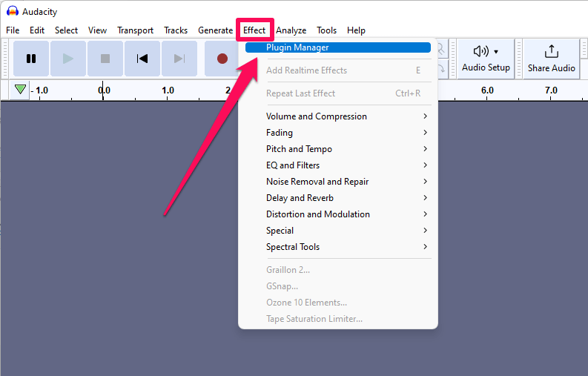588x376 pixels.
Task: Select Tape Saturation Limiter plugin entry
Action: [x=338, y=319]
